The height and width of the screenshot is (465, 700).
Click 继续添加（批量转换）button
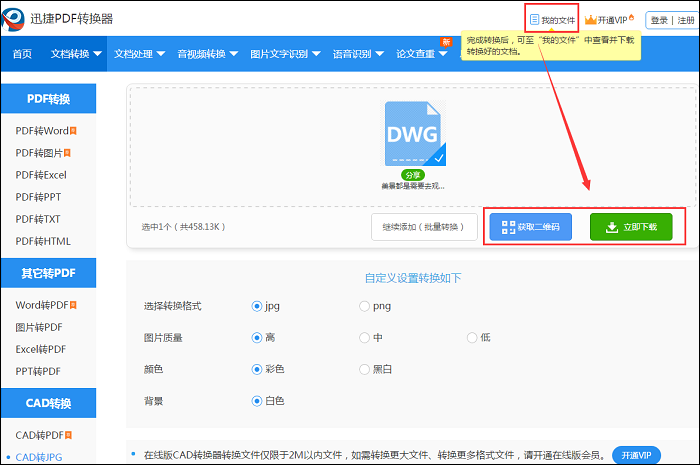(x=424, y=227)
